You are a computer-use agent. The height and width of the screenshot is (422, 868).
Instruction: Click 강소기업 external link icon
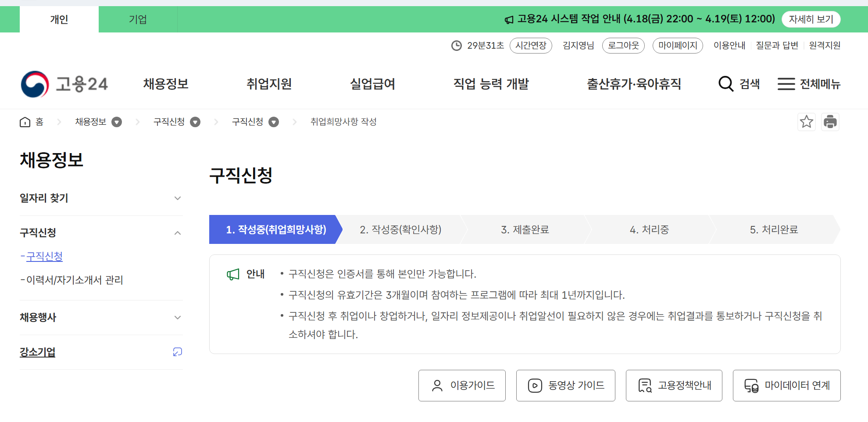coord(178,352)
